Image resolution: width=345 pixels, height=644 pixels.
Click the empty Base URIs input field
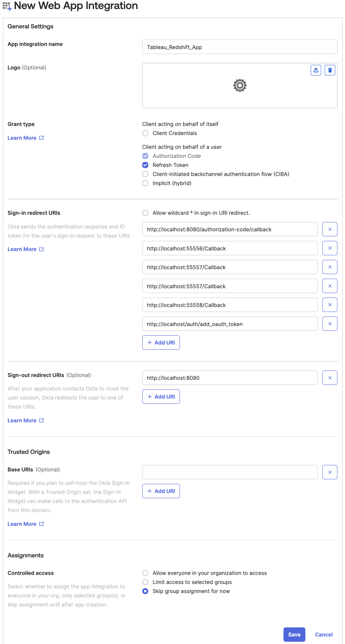tap(230, 472)
